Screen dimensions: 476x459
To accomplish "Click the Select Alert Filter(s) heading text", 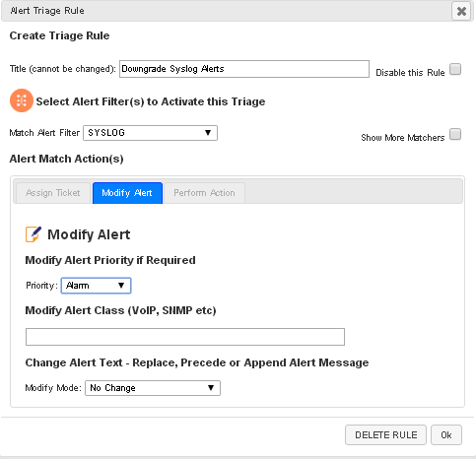I will (151, 101).
